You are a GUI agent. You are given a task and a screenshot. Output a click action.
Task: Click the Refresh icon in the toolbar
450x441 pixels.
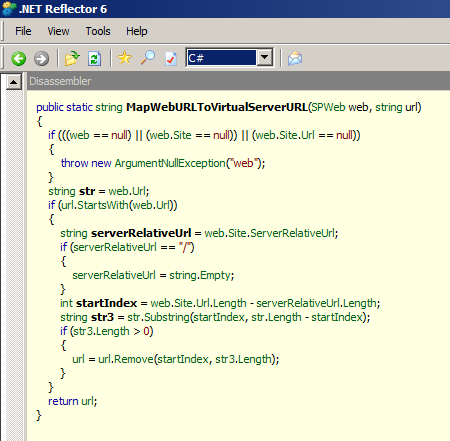(x=95, y=58)
